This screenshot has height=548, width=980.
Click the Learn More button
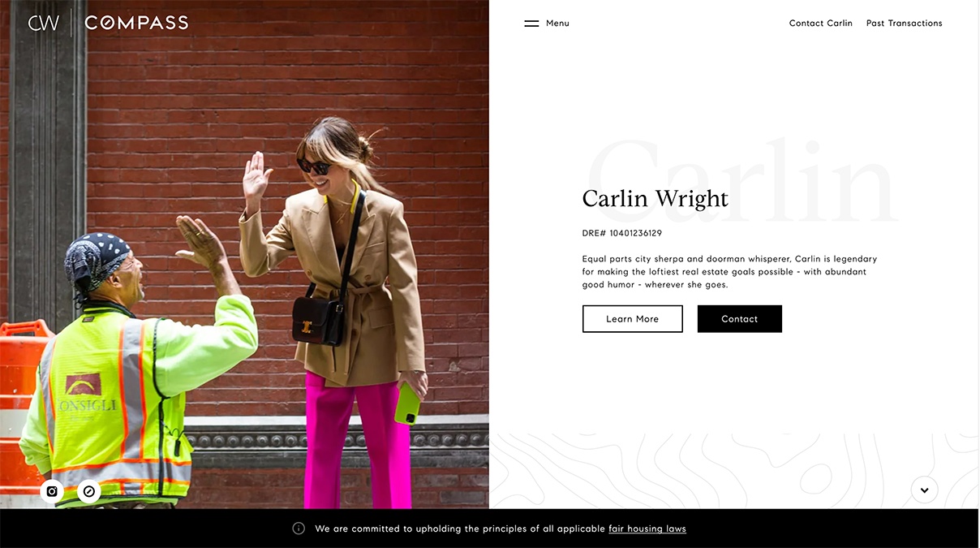tap(633, 319)
